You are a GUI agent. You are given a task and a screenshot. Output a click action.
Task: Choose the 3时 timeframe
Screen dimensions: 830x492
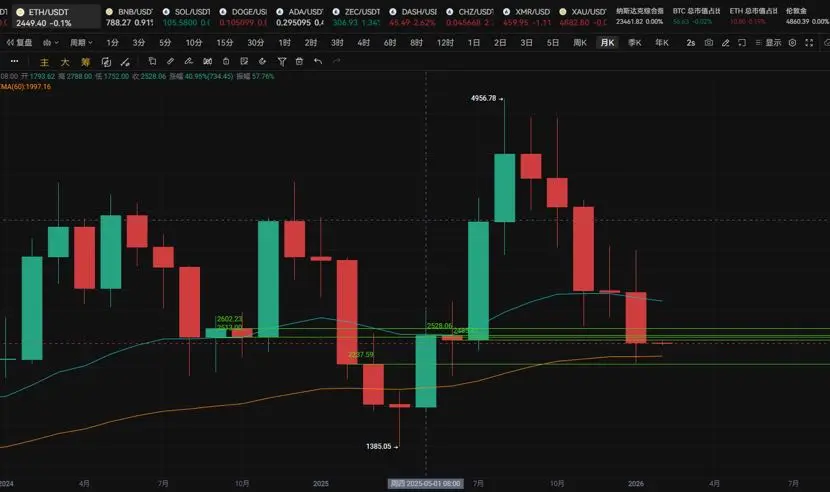tap(337, 42)
